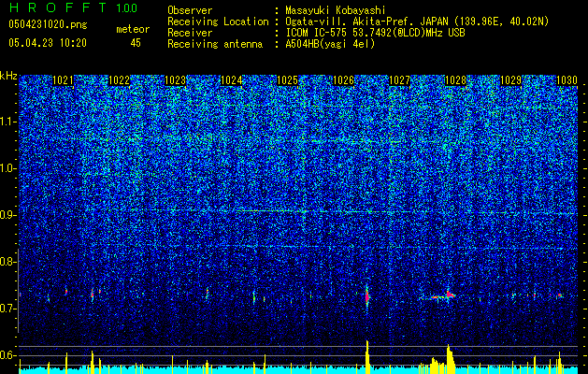
Task: Click the 'Receiver' field label
Action: [190, 33]
